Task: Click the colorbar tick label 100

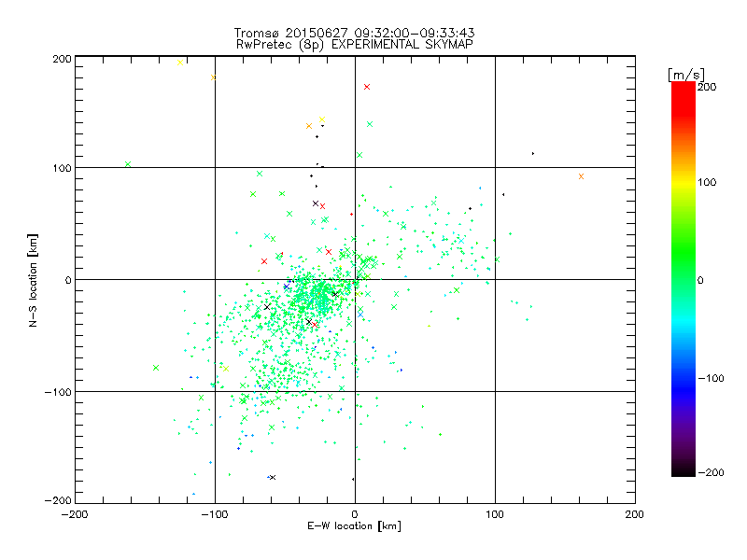Action: coord(707,182)
